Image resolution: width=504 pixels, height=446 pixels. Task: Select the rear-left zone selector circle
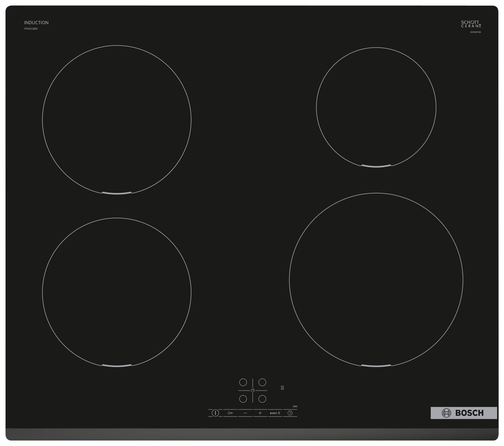pos(243,382)
